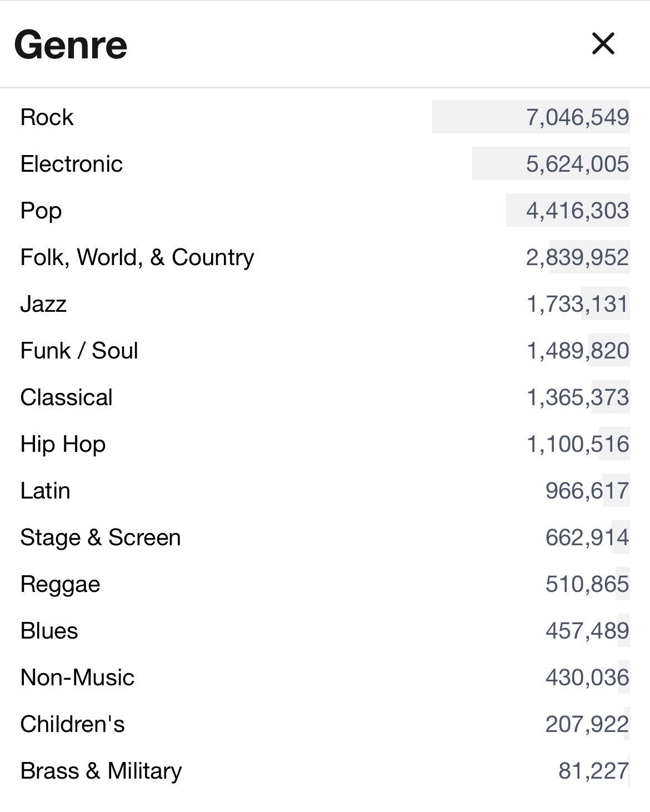Filter by Blues genre

point(325,630)
